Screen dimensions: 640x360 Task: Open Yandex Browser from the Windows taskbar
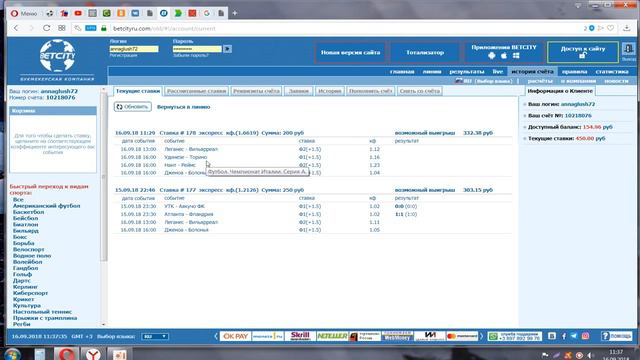point(93,354)
